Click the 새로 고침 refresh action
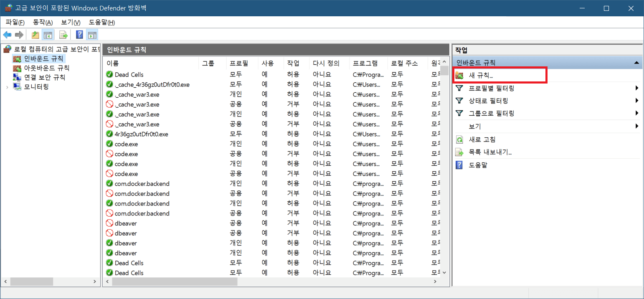 [482, 139]
